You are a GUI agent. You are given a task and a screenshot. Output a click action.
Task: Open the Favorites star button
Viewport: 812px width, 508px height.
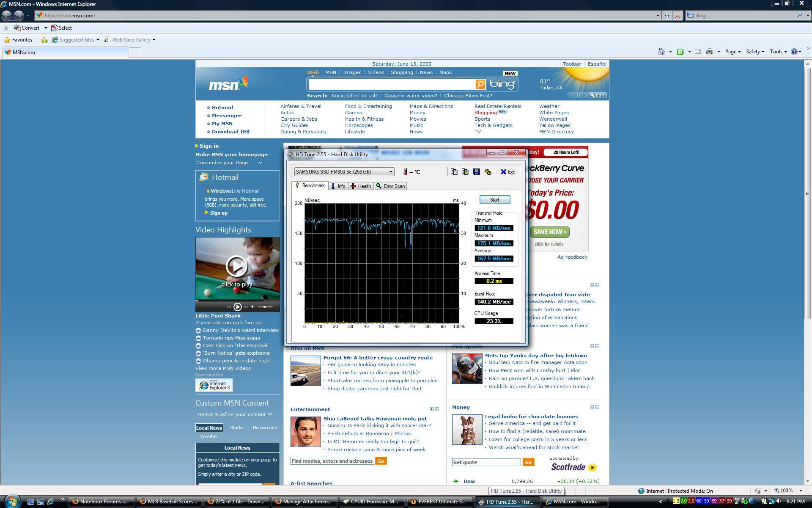(x=18, y=40)
